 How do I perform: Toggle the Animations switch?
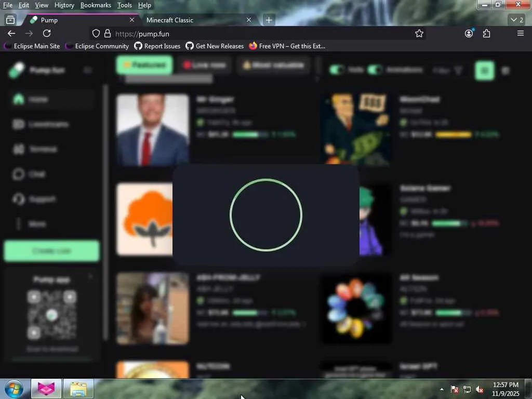pyautogui.click(x=375, y=70)
